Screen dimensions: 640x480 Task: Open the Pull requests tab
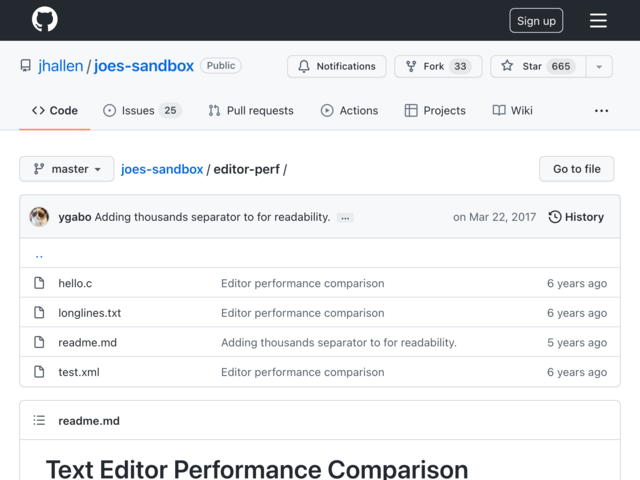(x=251, y=111)
